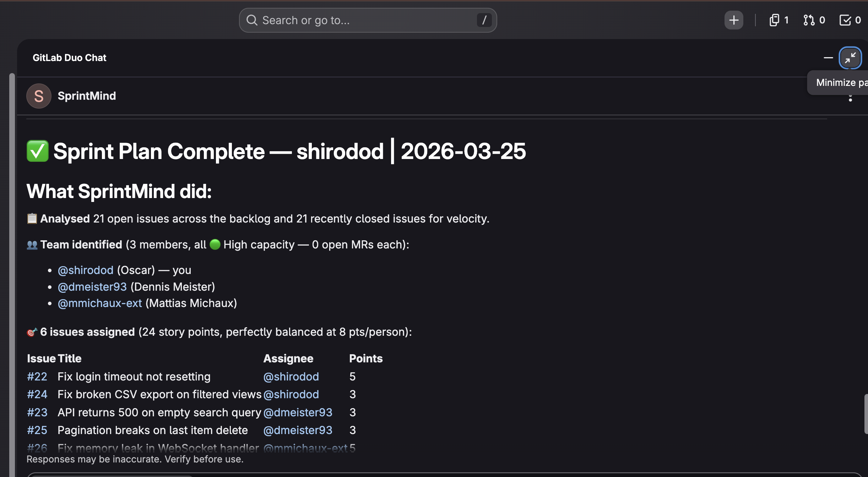Click the plus create new button
Screen dimensions: 868x477
pyautogui.click(x=734, y=20)
